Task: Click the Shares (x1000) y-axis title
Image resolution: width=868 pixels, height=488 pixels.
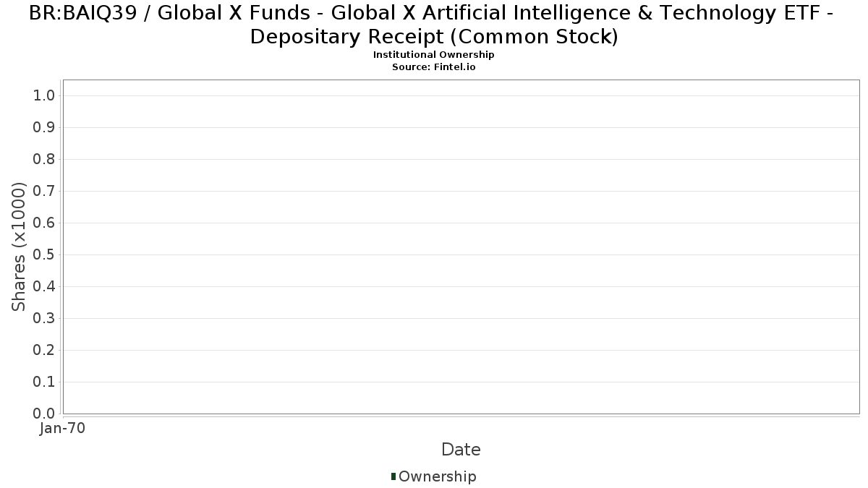Action: tap(19, 247)
